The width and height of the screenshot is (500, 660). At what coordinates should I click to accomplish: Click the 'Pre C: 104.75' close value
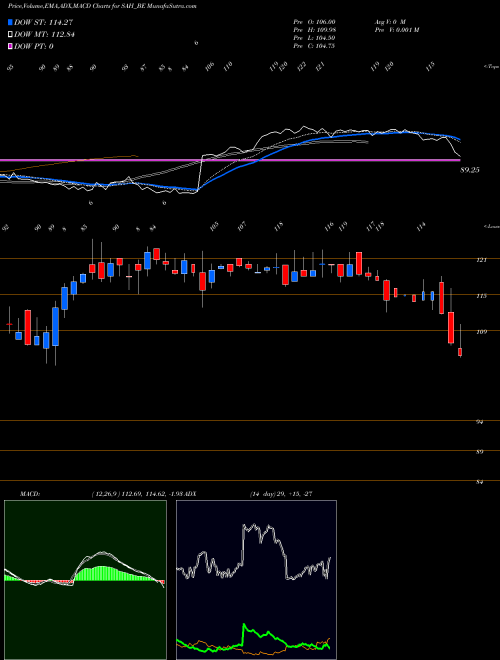click(x=314, y=46)
